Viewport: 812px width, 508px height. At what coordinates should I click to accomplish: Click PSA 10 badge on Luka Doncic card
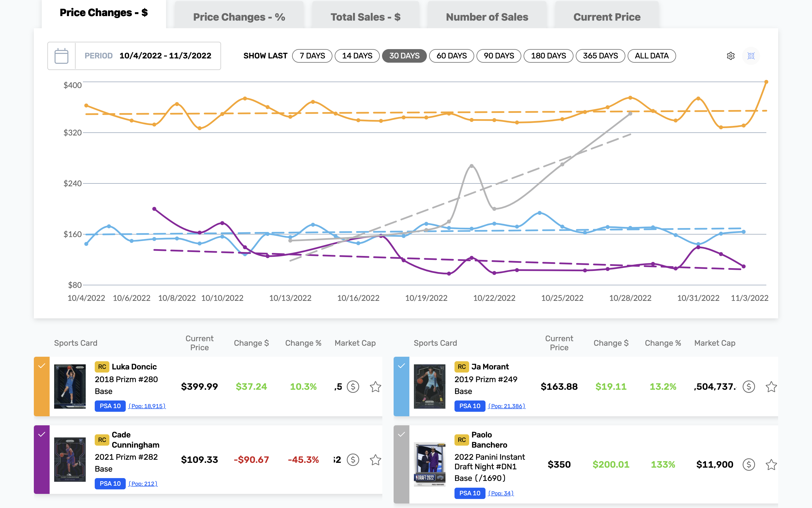point(110,406)
